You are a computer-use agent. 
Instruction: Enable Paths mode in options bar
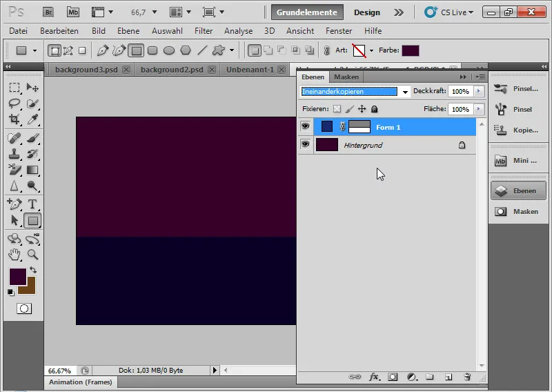point(68,50)
